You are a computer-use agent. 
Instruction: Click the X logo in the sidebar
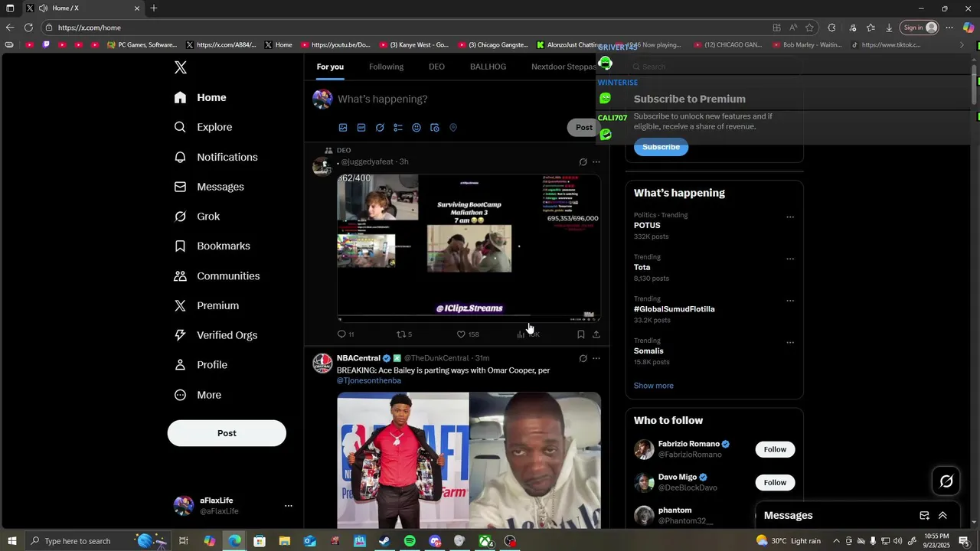click(x=181, y=67)
